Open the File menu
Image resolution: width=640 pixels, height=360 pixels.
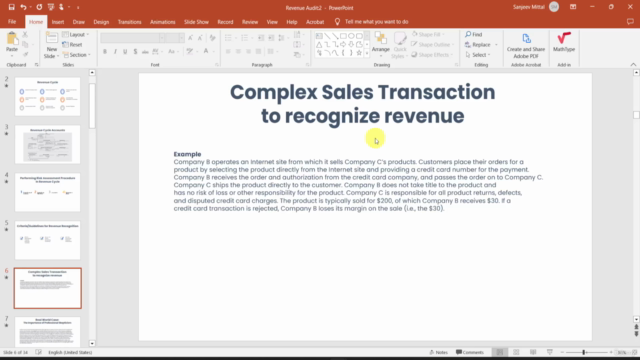[x=12, y=22]
